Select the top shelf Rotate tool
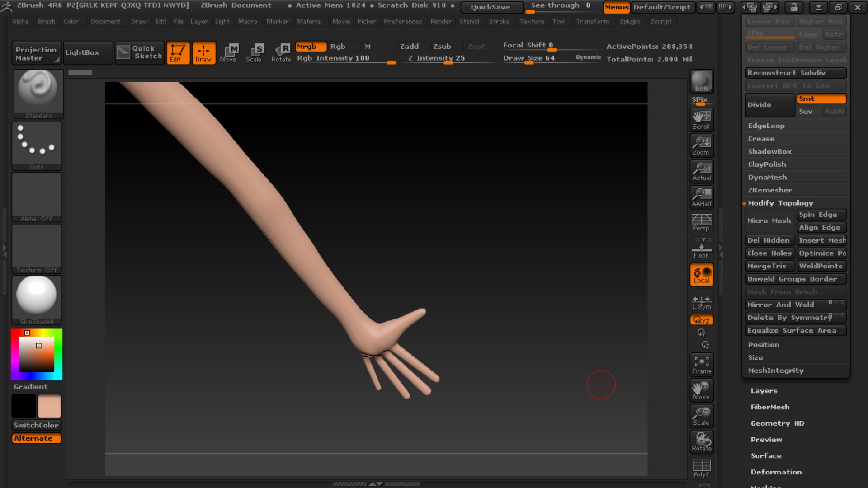868x488 pixels. 281,53
